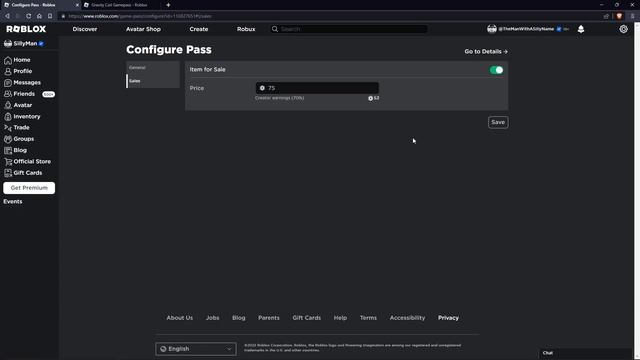
Task: Click the SillyMan username in sidebar
Action: tap(25, 43)
